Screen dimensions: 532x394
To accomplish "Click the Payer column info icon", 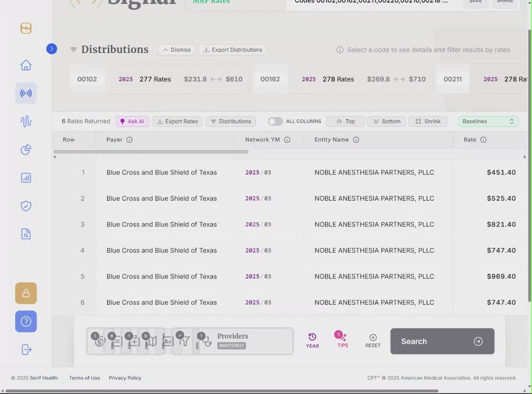I will (129, 140).
